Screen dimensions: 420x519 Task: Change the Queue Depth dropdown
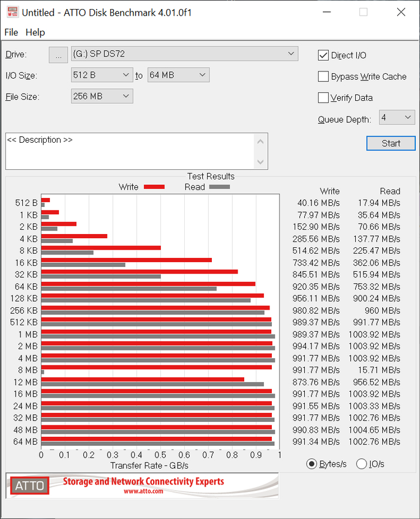[397, 117]
